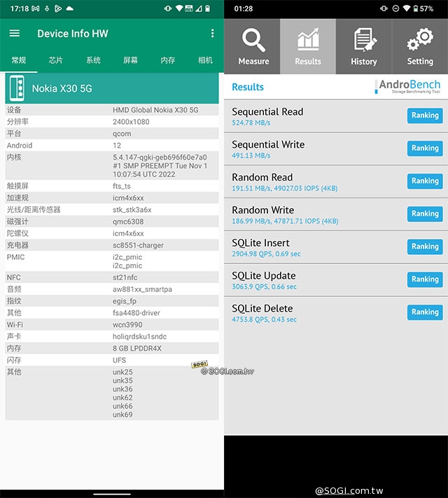Tap the cloud notification icon in status bar

(69, 8)
